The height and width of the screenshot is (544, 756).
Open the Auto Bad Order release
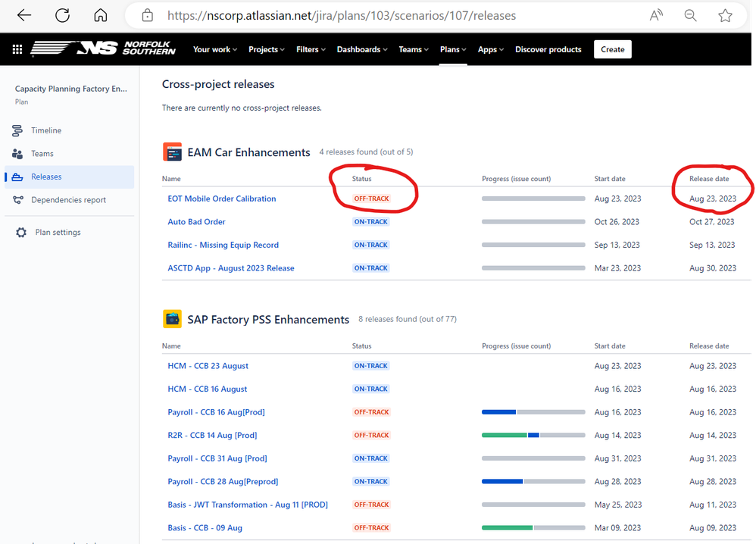[x=196, y=222]
